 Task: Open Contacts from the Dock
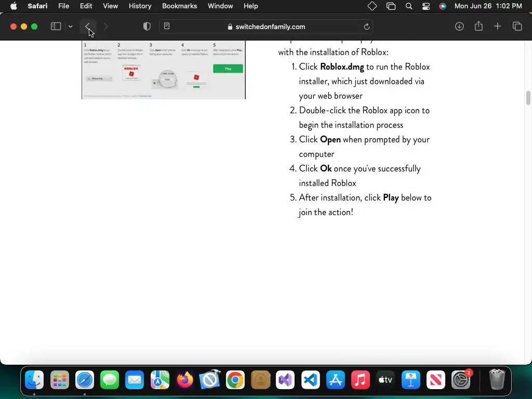pos(260,380)
